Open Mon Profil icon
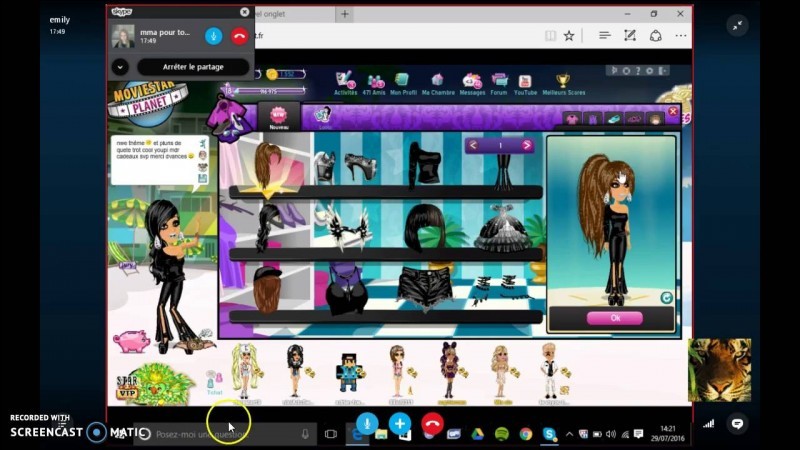 tap(403, 83)
